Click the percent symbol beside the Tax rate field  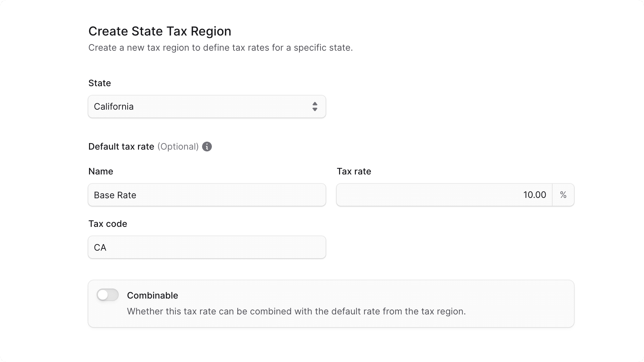coord(563,195)
